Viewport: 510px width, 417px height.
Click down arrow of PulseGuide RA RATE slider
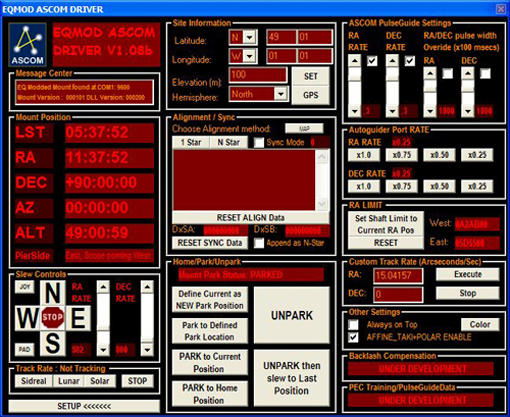coord(355,111)
